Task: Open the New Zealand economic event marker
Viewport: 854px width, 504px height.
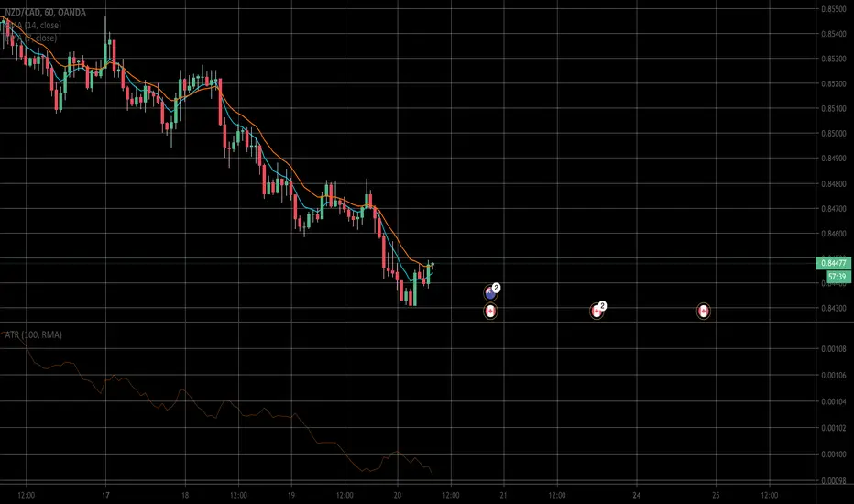Action: click(490, 293)
